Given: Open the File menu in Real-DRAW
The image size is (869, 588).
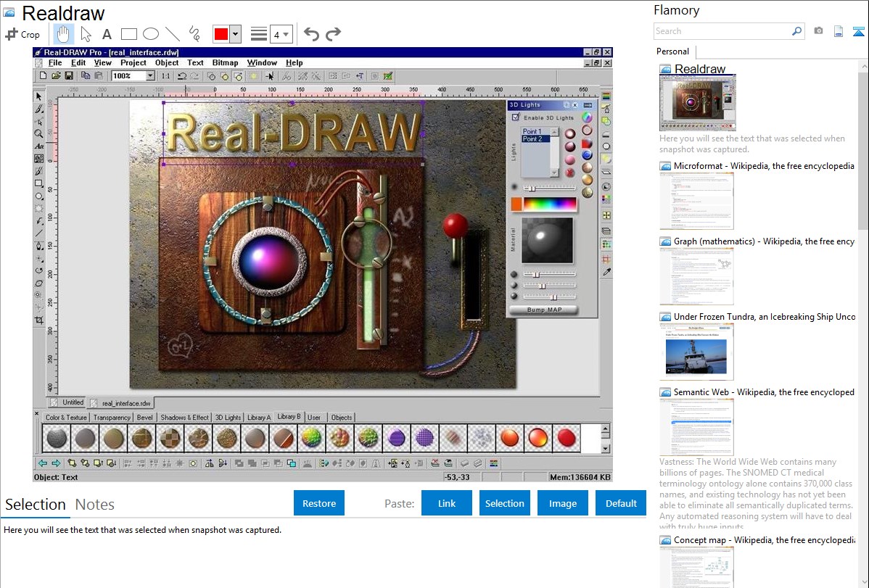Looking at the screenshot, I should (x=55, y=62).
